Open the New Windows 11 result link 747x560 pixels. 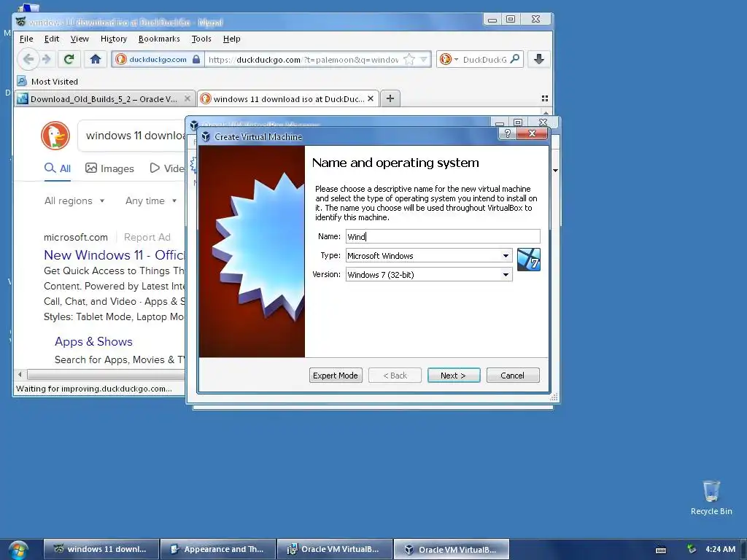[115, 254]
